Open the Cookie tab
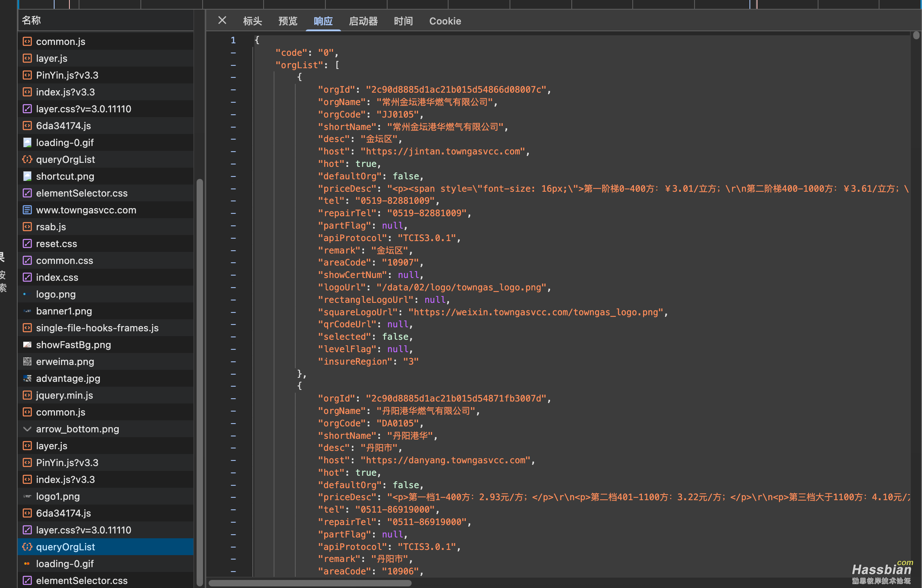 pyautogui.click(x=445, y=21)
